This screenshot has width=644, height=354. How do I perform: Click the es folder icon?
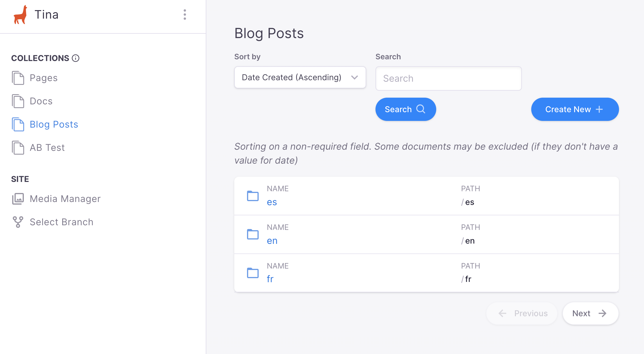(x=253, y=196)
